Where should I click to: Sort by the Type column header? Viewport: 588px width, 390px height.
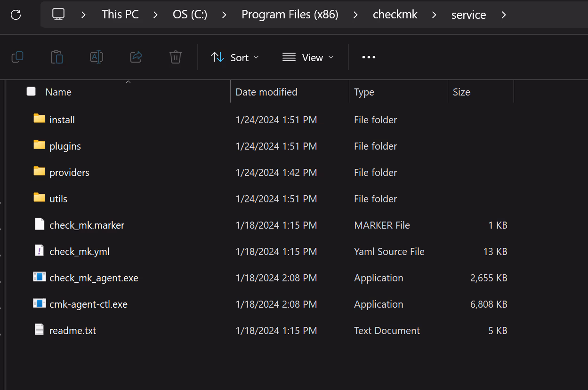(364, 92)
